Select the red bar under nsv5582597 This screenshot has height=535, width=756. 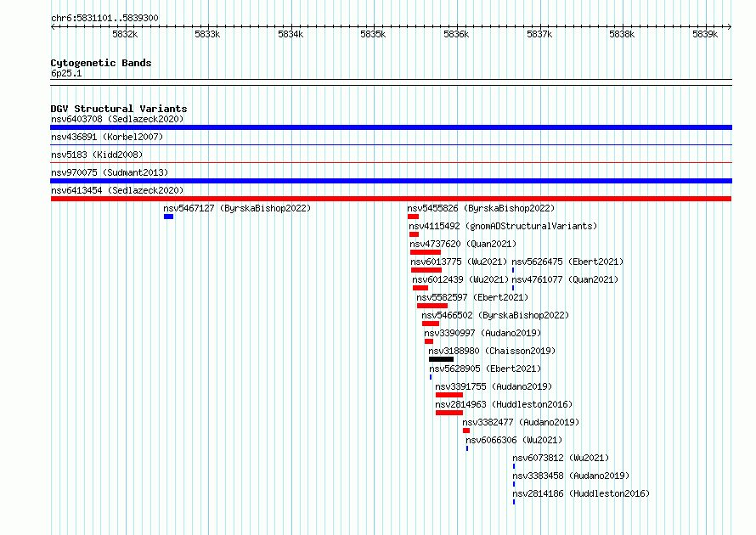coord(432,306)
